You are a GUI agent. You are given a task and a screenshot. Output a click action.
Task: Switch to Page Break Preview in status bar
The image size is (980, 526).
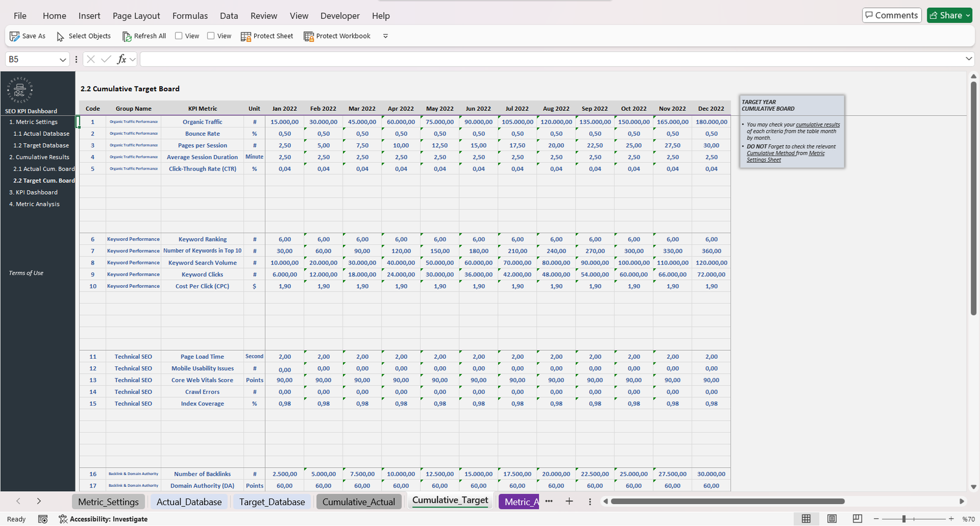(857, 519)
